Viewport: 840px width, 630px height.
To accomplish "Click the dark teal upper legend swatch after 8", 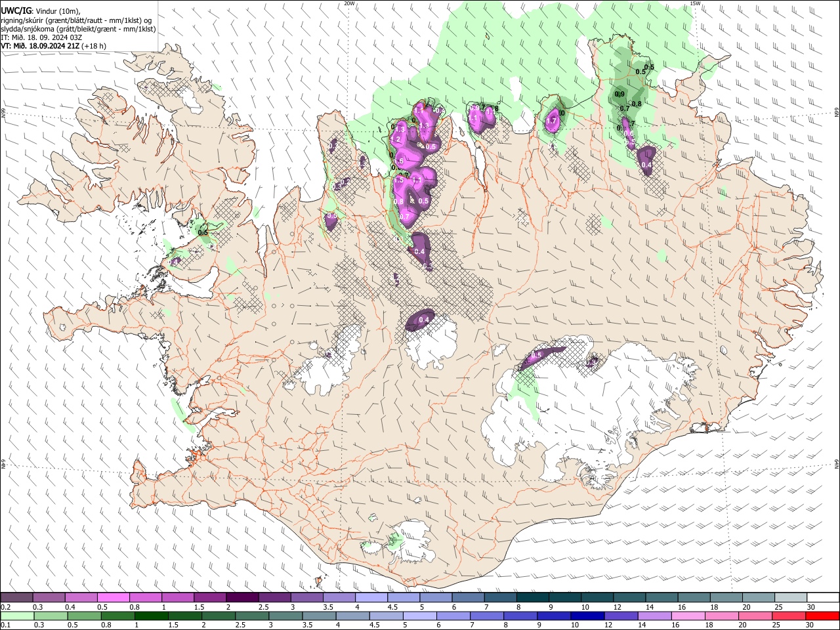I will 532,598.
